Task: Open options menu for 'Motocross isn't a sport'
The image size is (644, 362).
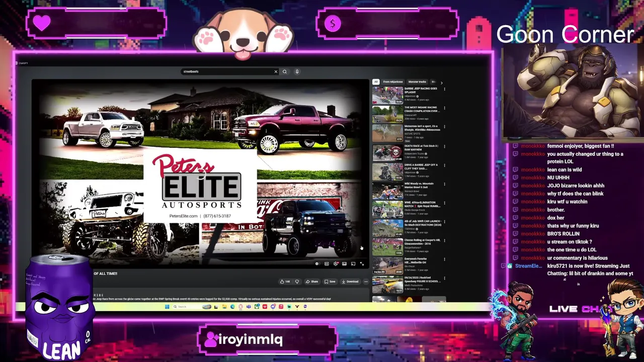Action: pyautogui.click(x=444, y=127)
